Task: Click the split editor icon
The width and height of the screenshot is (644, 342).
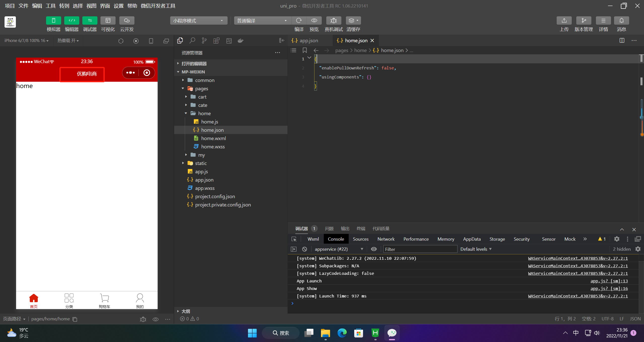Action: (622, 40)
